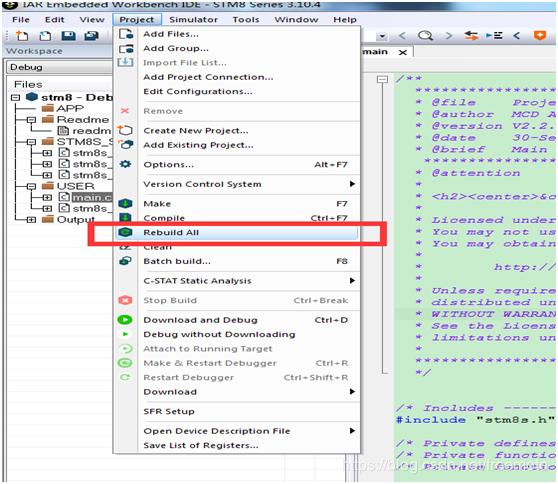This screenshot has height=484, width=558.
Task: Click the Find magnifier toolbar icon
Action: pyautogui.click(x=425, y=36)
